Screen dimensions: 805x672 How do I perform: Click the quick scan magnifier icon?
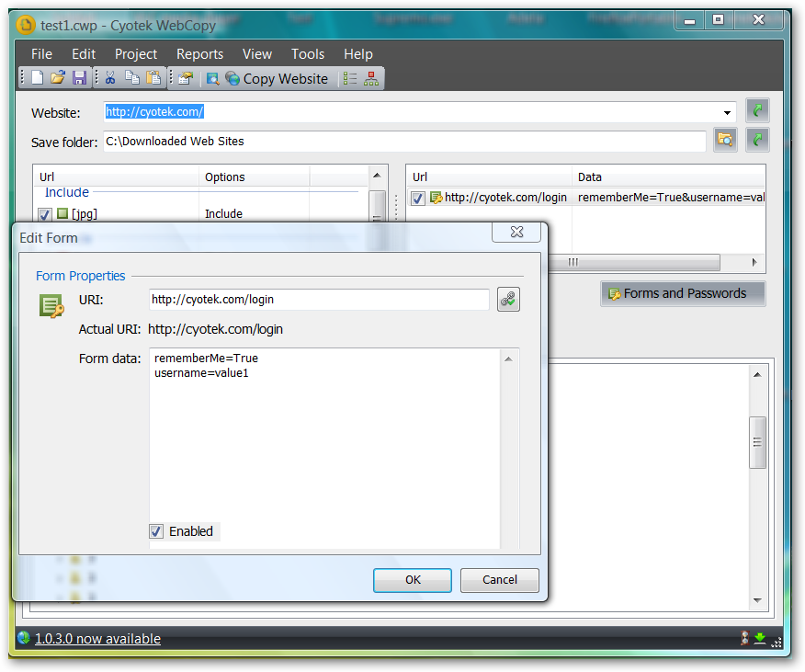[x=212, y=79]
